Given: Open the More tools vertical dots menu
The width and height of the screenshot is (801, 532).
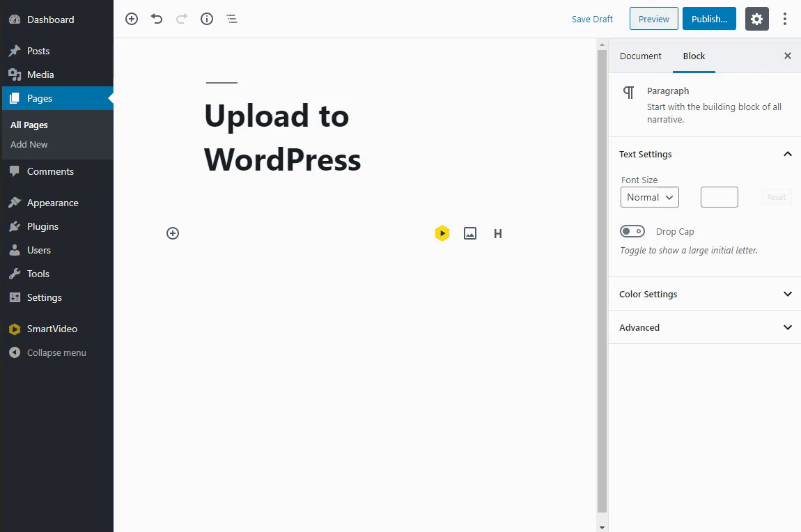Looking at the screenshot, I should click(x=785, y=19).
